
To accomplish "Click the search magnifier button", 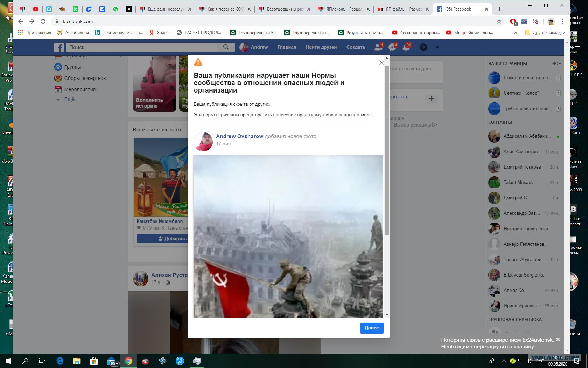I will [226, 47].
